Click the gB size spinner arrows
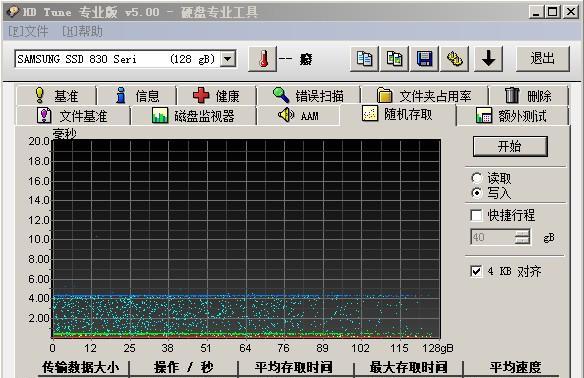 (523, 237)
